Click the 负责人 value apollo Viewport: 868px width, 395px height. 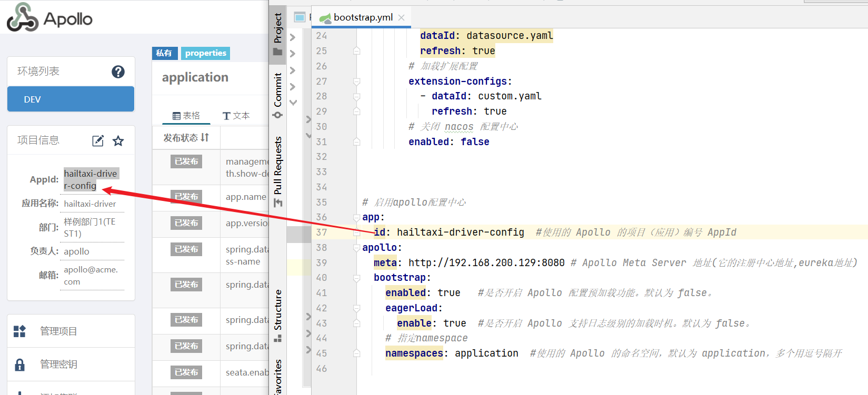pos(76,251)
